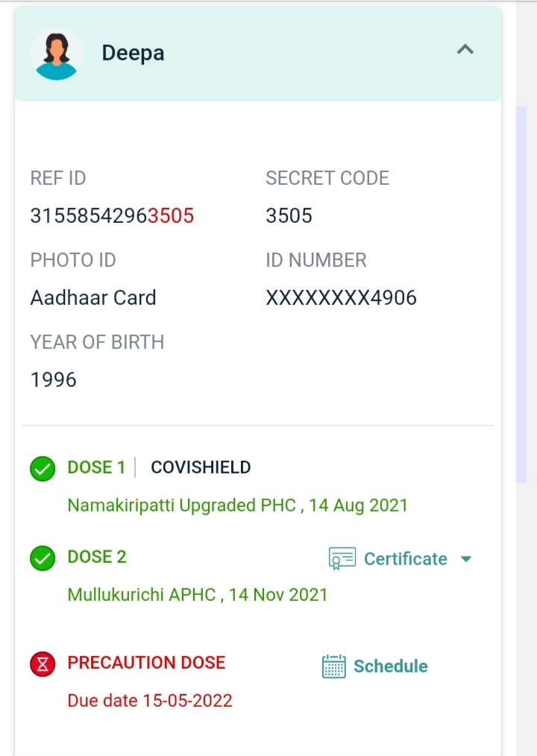Viewport: 537px width, 756px height.
Task: Click Deepa's profile avatar icon
Action: click(57, 54)
